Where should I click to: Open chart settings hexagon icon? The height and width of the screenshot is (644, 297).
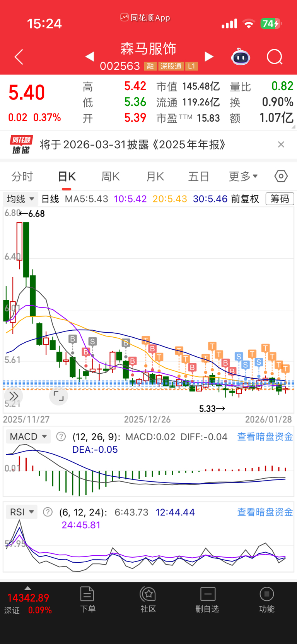[x=281, y=176]
